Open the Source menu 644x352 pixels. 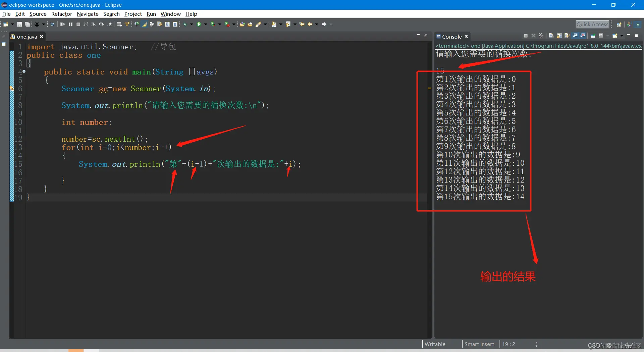coord(38,14)
